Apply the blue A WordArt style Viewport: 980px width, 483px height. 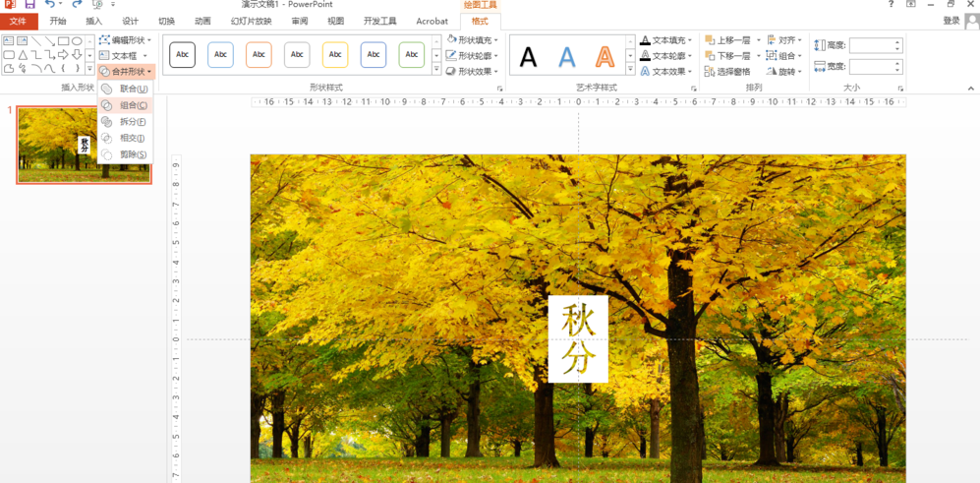(567, 57)
